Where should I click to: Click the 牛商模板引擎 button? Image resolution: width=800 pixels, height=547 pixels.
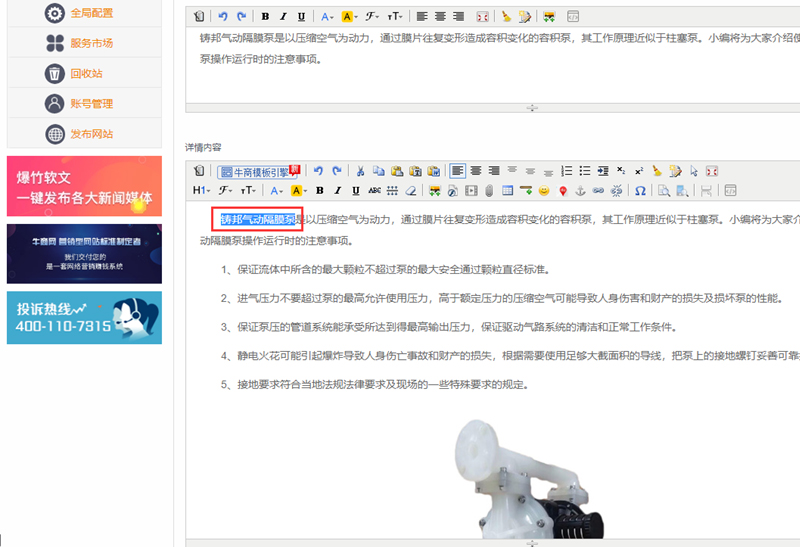(259, 171)
